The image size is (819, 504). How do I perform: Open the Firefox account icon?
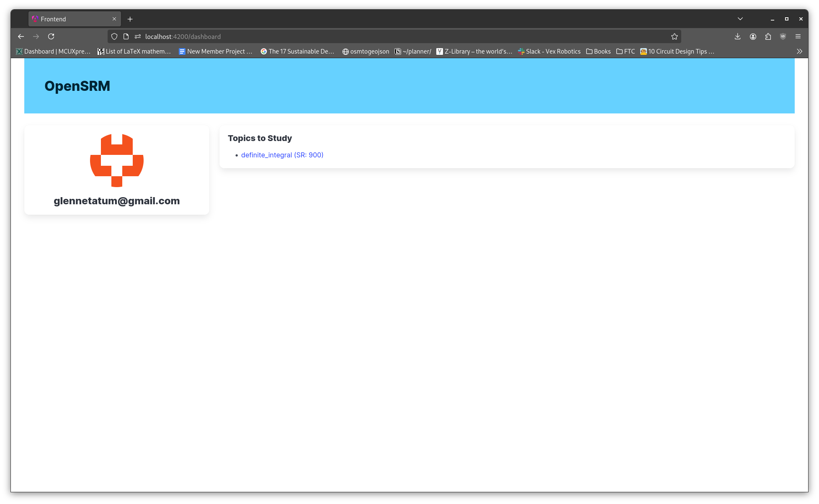(753, 36)
